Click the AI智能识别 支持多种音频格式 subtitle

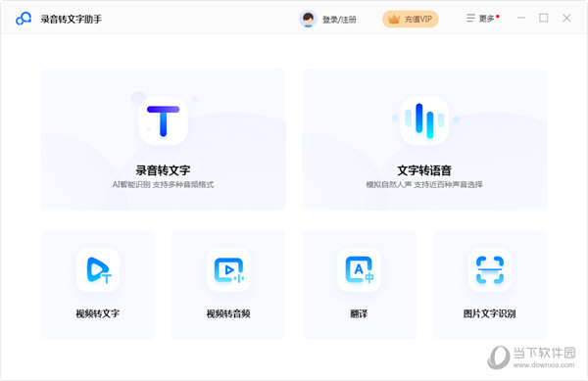pos(163,184)
